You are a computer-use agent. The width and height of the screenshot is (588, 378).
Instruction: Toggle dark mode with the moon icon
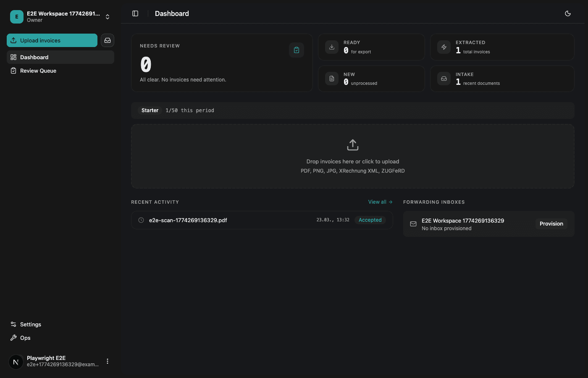(567, 13)
